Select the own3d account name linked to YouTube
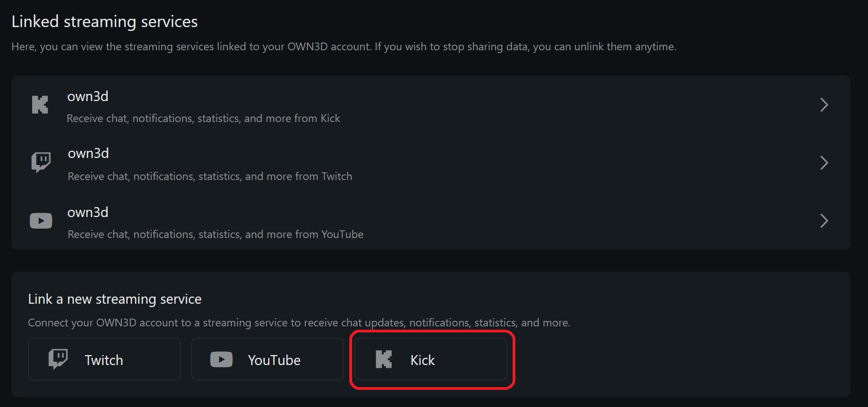The image size is (868, 407). click(88, 213)
